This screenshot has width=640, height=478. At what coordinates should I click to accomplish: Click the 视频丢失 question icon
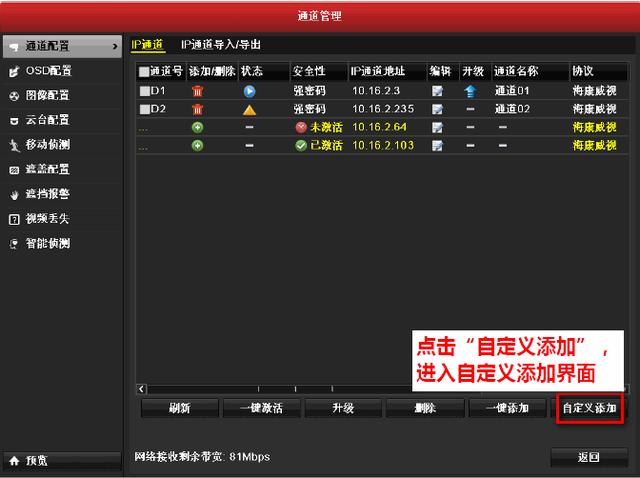point(14,220)
